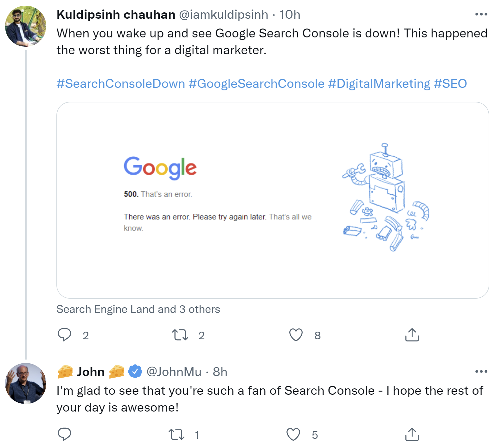Retweet Kuldipsinh's tweet
This screenshot has height=448, width=501.
pyautogui.click(x=180, y=334)
